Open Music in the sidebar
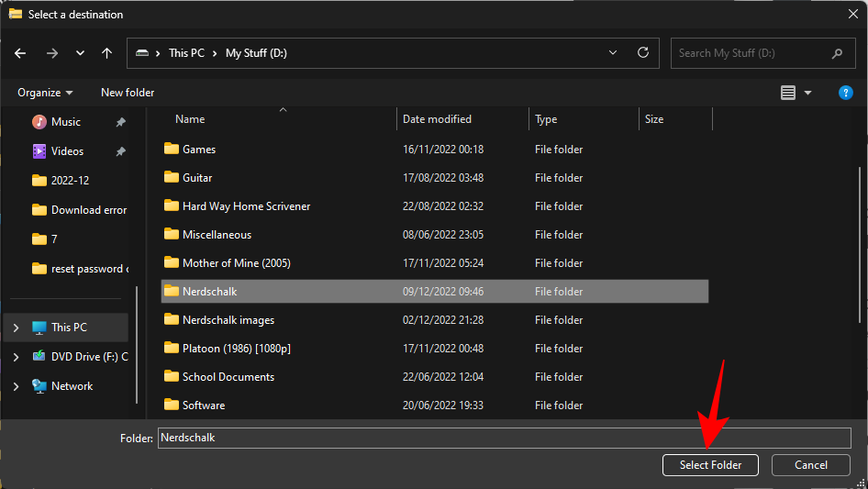This screenshot has width=868, height=489. [x=65, y=122]
